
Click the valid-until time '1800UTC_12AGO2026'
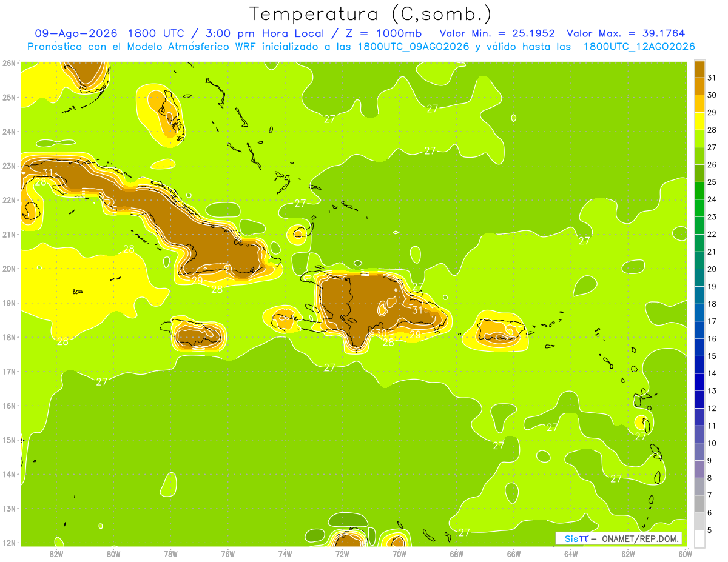(639, 47)
